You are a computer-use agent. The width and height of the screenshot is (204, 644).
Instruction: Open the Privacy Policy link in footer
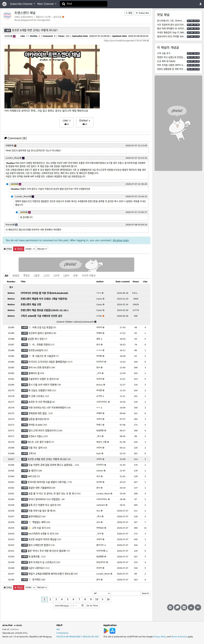[x=160, y=637]
